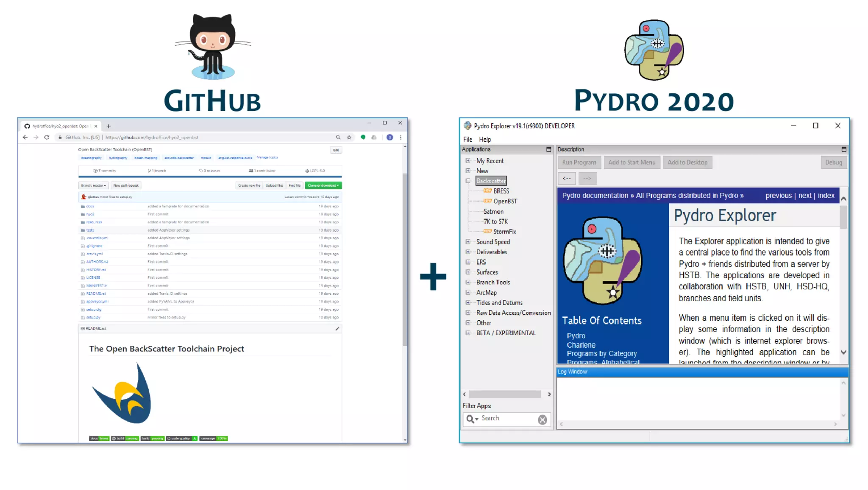Viewport: 868px width, 490px height.
Task: Click the GitHub page vertical scrollbar thumb
Action: [x=405, y=259]
